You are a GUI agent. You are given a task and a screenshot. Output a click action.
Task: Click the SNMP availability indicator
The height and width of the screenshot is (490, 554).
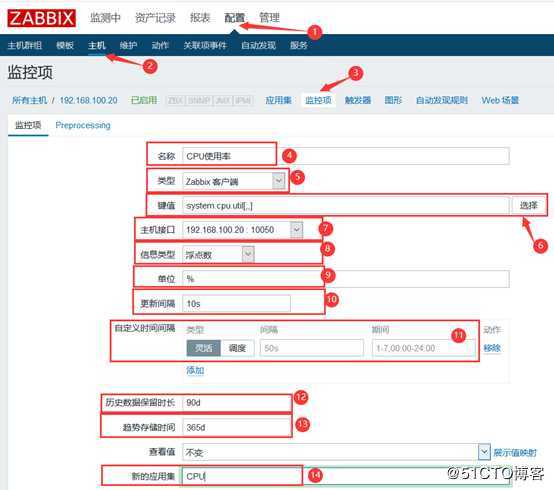(x=200, y=100)
